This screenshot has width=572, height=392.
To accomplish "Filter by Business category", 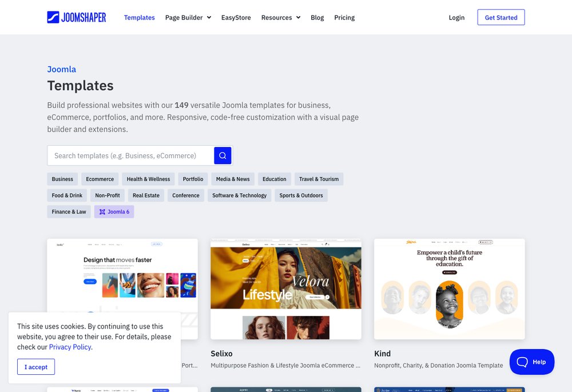I will click(x=62, y=179).
